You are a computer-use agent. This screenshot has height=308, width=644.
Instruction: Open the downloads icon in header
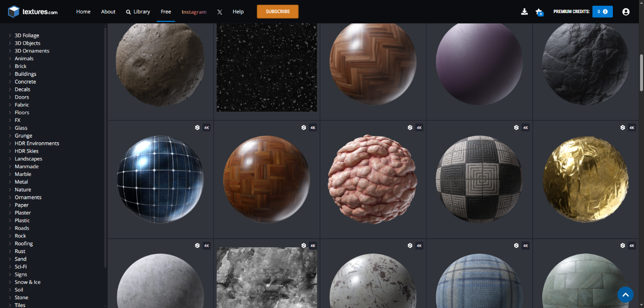tap(524, 12)
